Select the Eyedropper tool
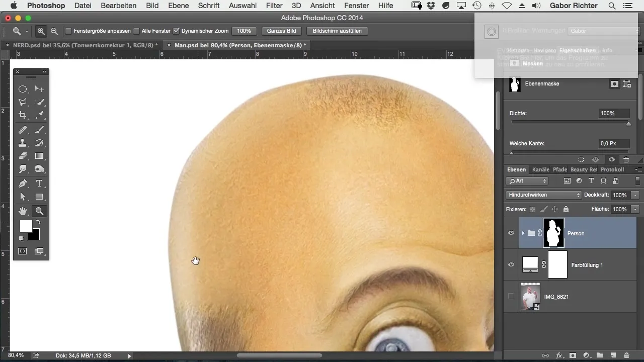Screen dimensions: 644x362 [39, 116]
